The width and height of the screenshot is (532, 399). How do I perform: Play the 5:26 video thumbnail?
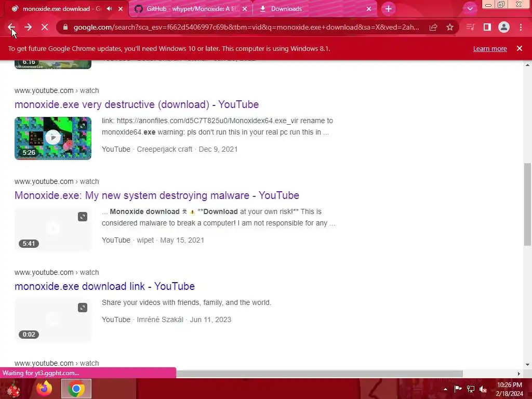pos(53,138)
